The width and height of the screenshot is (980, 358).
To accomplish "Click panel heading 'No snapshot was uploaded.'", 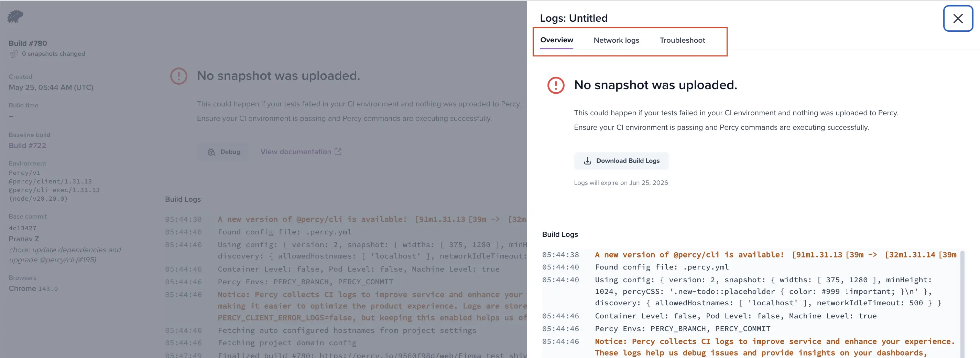I will [655, 85].
